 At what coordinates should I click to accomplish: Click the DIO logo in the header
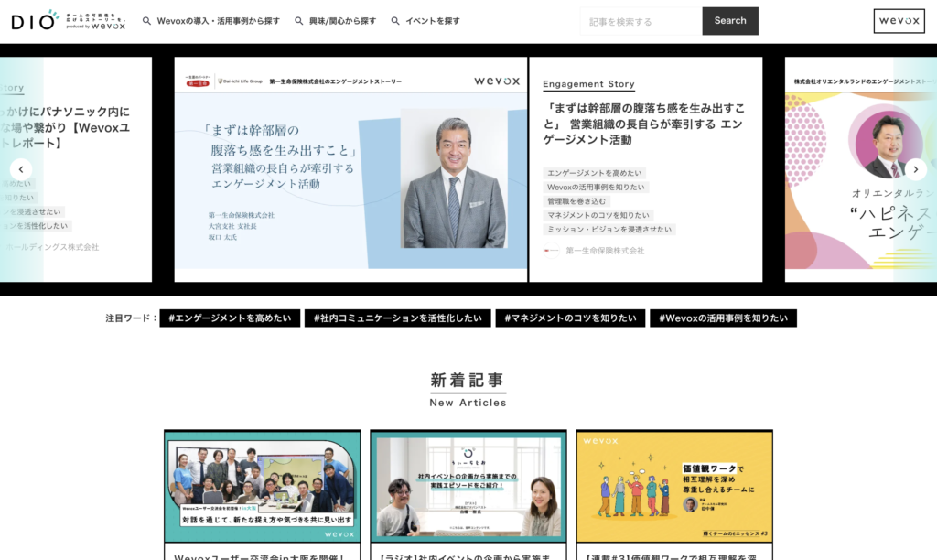pos(68,20)
